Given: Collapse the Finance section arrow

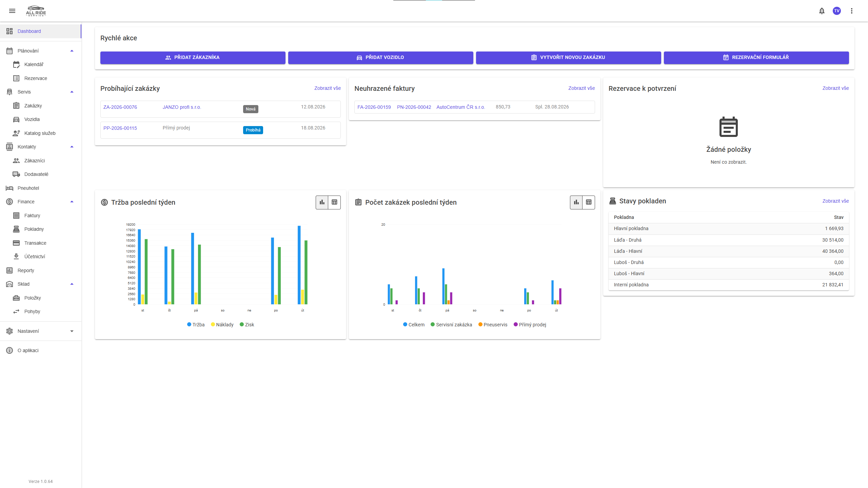Looking at the screenshot, I should [x=72, y=202].
